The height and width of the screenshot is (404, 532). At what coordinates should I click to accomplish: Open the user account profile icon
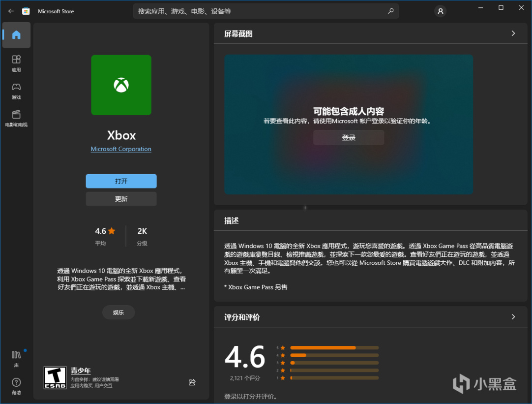coord(440,11)
